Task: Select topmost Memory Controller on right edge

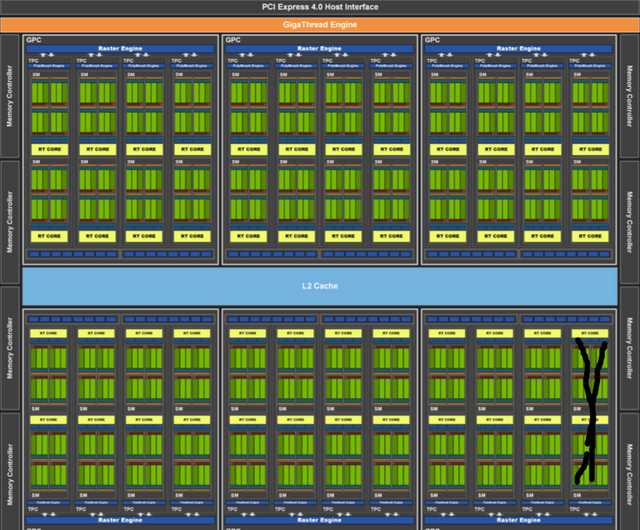Action: [629, 96]
